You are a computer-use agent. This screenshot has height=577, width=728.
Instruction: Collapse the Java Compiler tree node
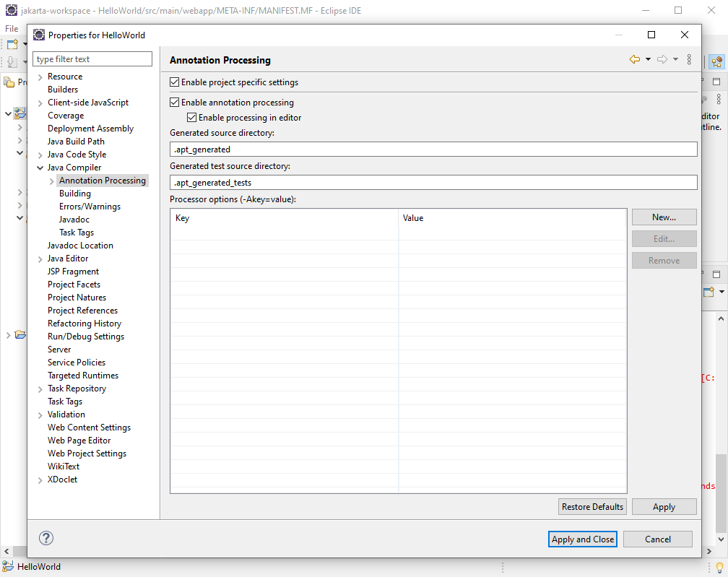40,167
